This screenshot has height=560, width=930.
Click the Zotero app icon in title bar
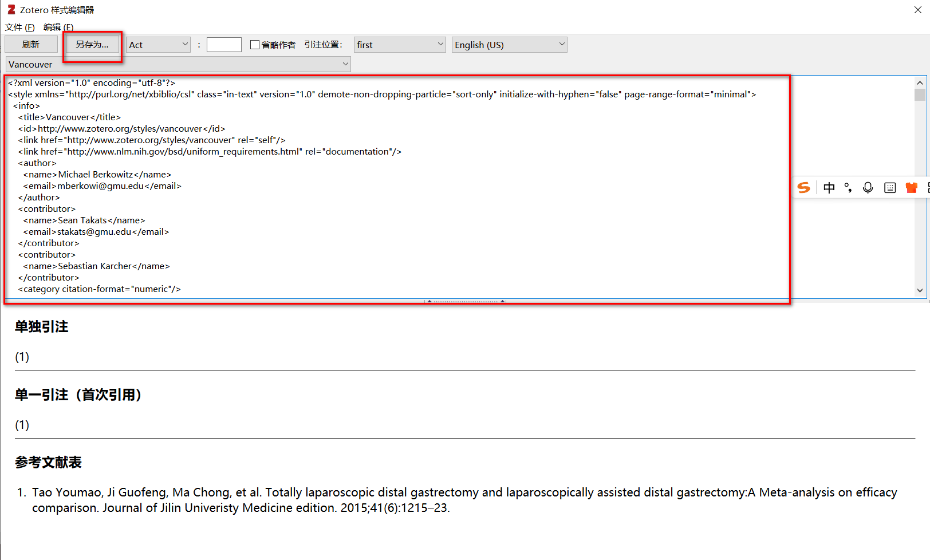(x=11, y=10)
